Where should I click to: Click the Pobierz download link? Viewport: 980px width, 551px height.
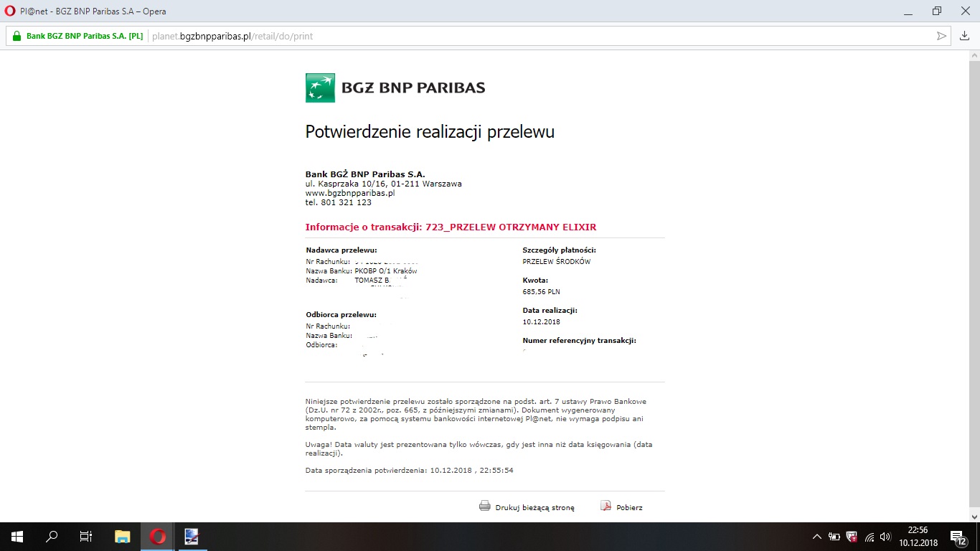pos(629,508)
